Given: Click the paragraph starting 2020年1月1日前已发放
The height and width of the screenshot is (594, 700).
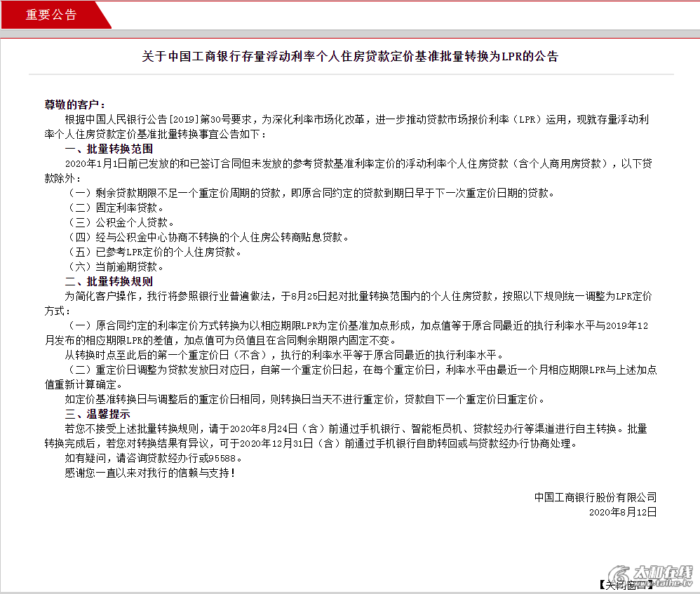Looking at the screenshot, I should pyautogui.click(x=348, y=170).
